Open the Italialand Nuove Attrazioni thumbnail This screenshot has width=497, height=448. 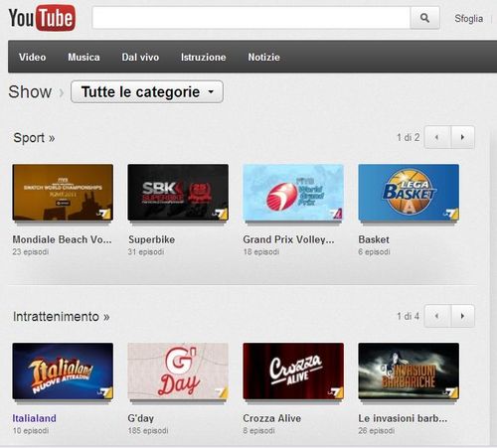tap(63, 372)
